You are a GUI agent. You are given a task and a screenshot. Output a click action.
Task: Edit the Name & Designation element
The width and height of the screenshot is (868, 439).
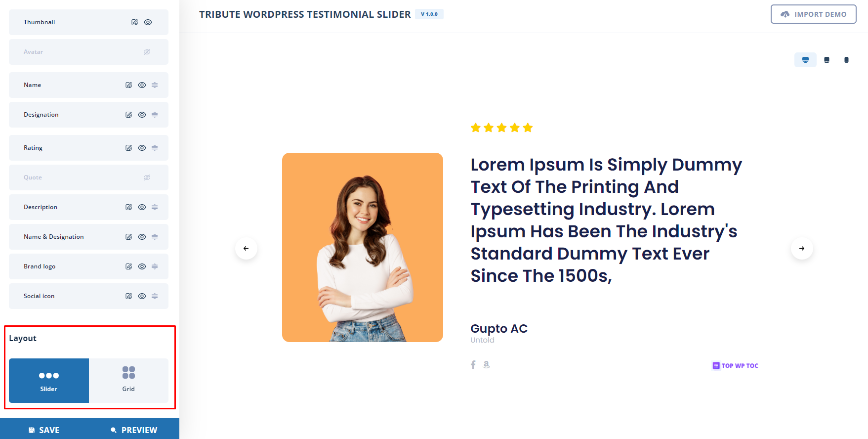128,237
